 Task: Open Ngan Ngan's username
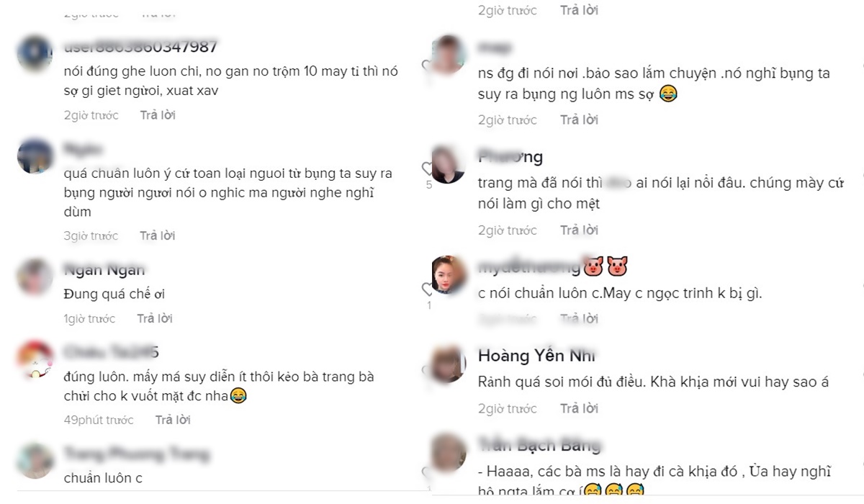pos(104,270)
